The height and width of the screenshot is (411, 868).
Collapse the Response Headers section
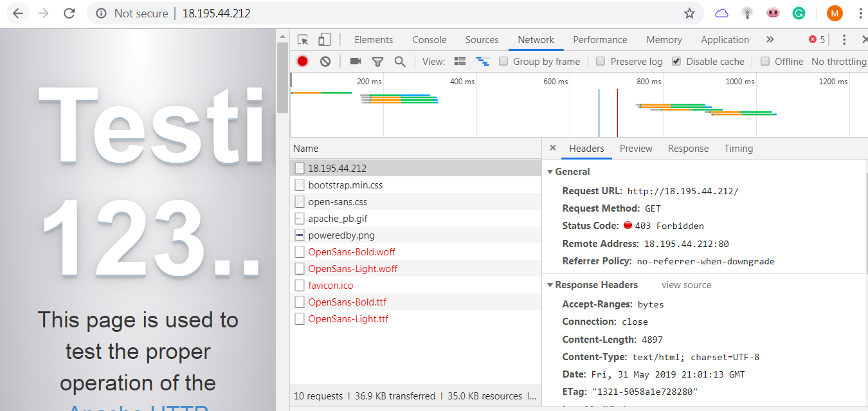(550, 285)
